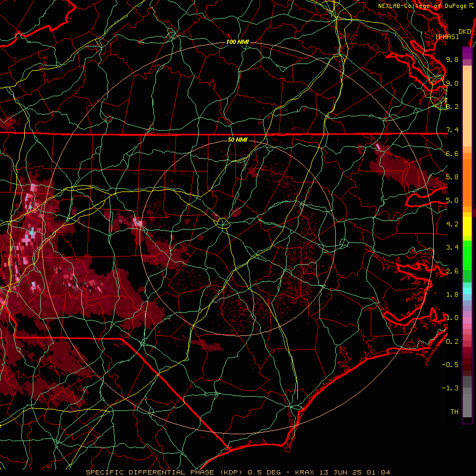
Task: Click the 6.6 value on the color scale
Action: click(x=452, y=154)
